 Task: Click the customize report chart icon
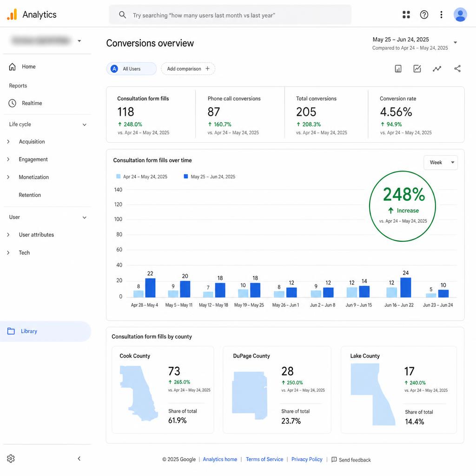pos(398,69)
